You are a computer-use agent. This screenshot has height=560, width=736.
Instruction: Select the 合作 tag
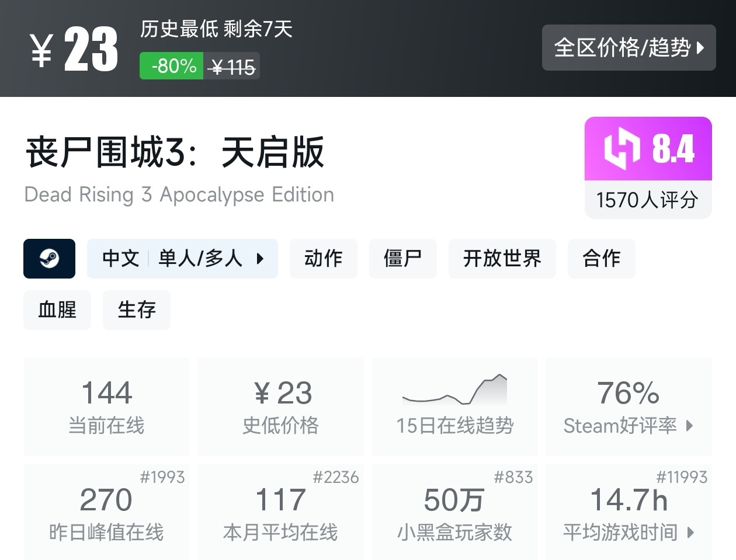point(602,258)
